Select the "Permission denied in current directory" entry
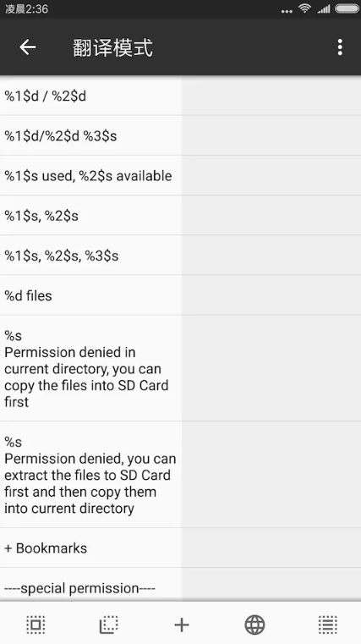 (x=90, y=368)
